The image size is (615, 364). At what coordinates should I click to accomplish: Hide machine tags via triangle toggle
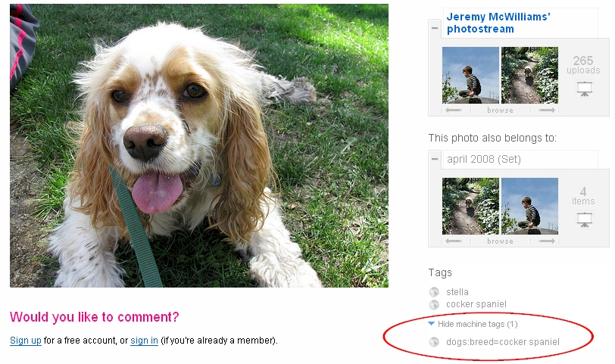click(432, 324)
